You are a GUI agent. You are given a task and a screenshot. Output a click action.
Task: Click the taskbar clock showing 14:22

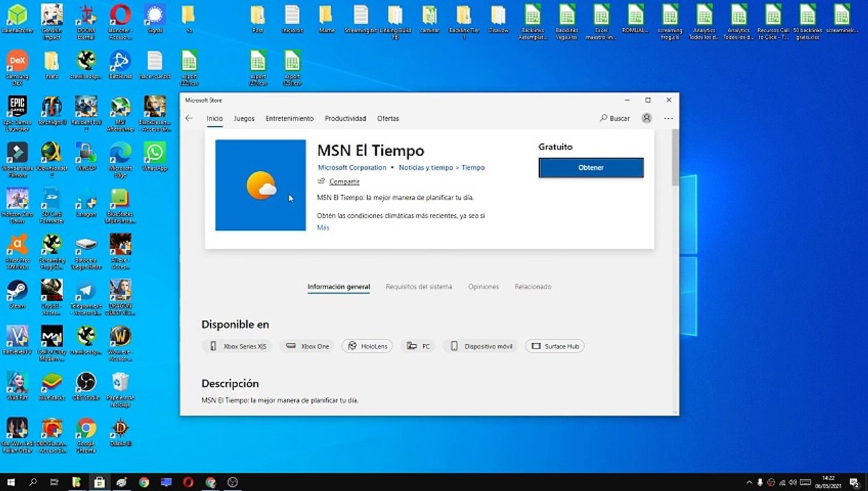[828, 482]
